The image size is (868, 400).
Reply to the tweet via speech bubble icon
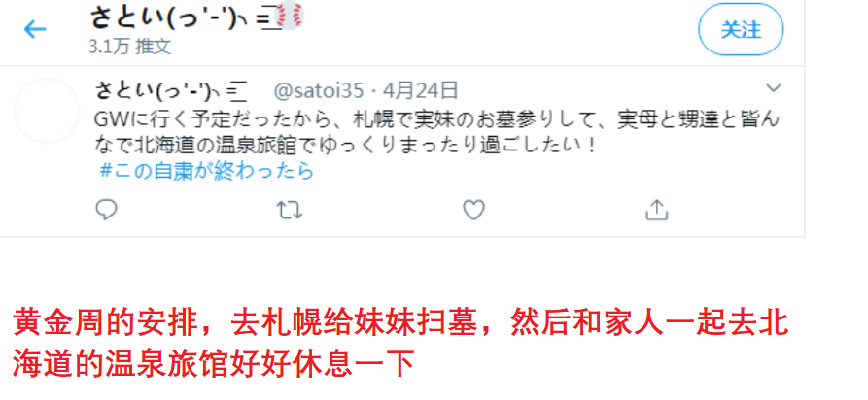point(106,210)
